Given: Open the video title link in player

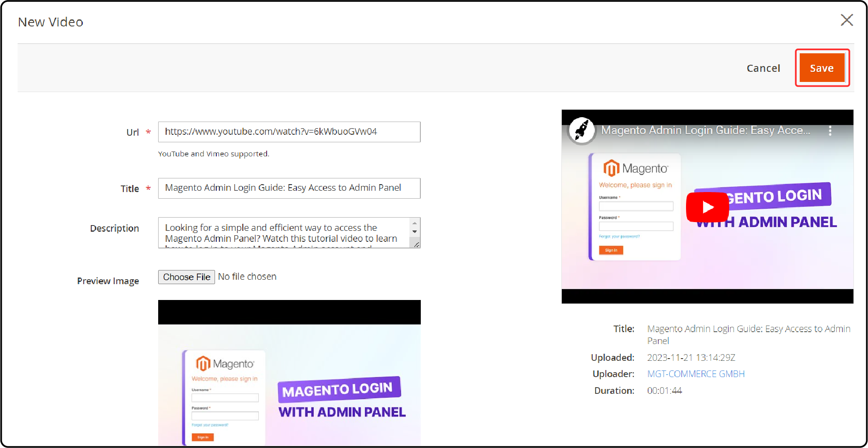Looking at the screenshot, I should [705, 130].
